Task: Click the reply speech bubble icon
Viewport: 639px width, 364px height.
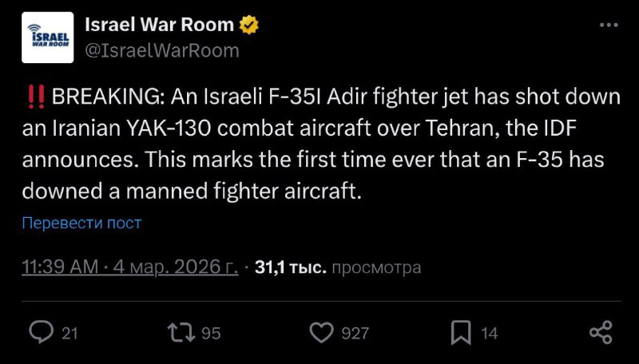Action: coord(41,332)
